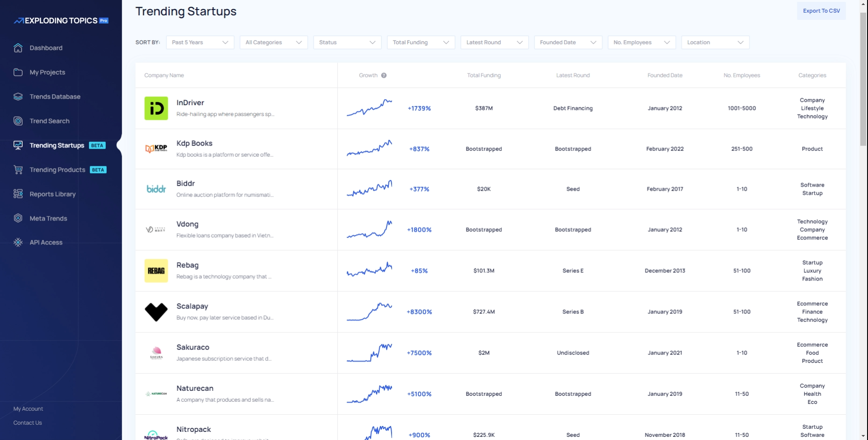Click the Trending Products cart icon
The image size is (868, 440).
[18, 170]
